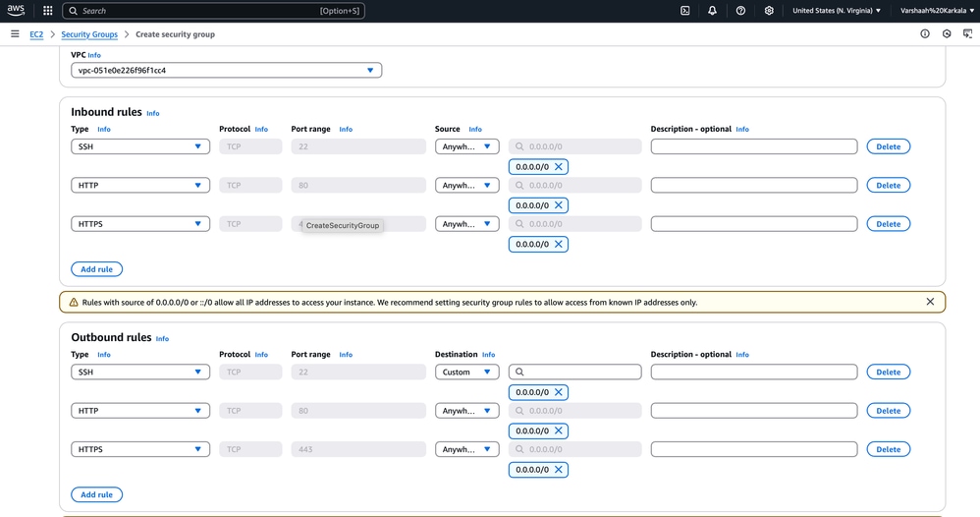Image resolution: width=980 pixels, height=517 pixels.
Task: Click outbound HTTP description field
Action: tap(754, 411)
